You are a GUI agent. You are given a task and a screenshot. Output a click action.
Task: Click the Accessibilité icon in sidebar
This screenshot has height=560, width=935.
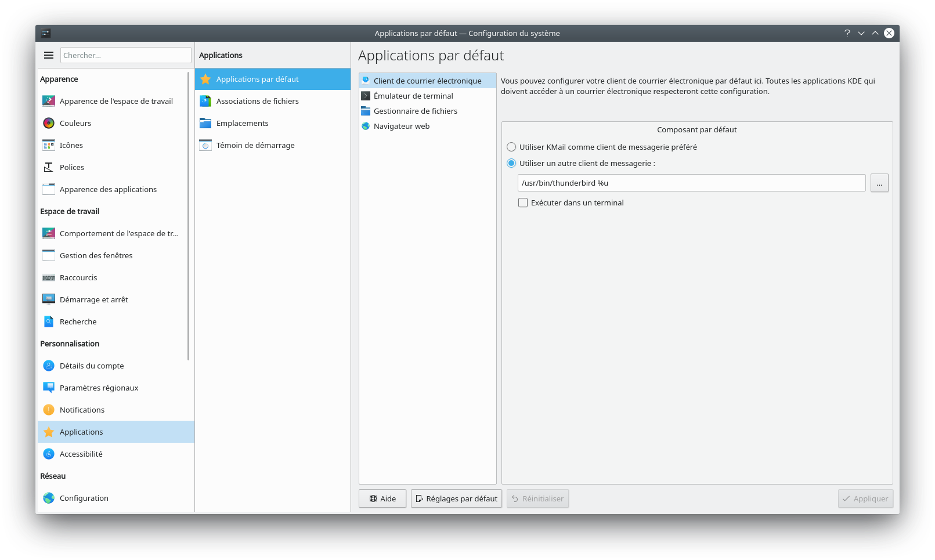49,454
